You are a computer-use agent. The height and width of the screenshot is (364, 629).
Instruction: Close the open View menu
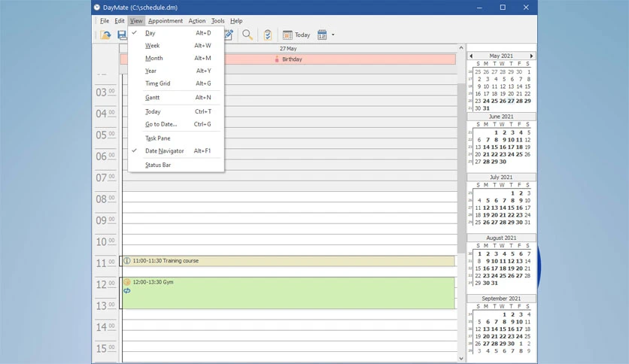(136, 21)
